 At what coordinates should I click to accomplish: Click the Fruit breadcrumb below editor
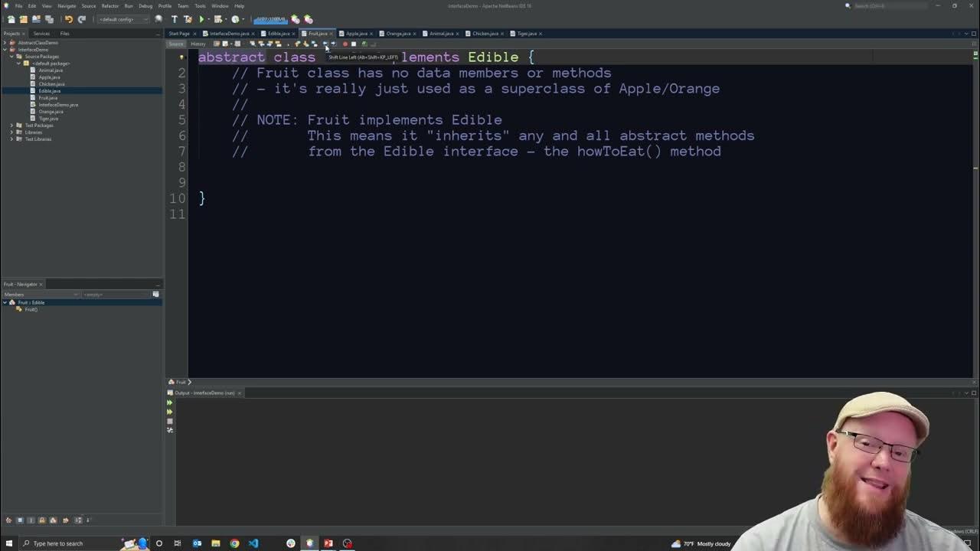click(181, 382)
